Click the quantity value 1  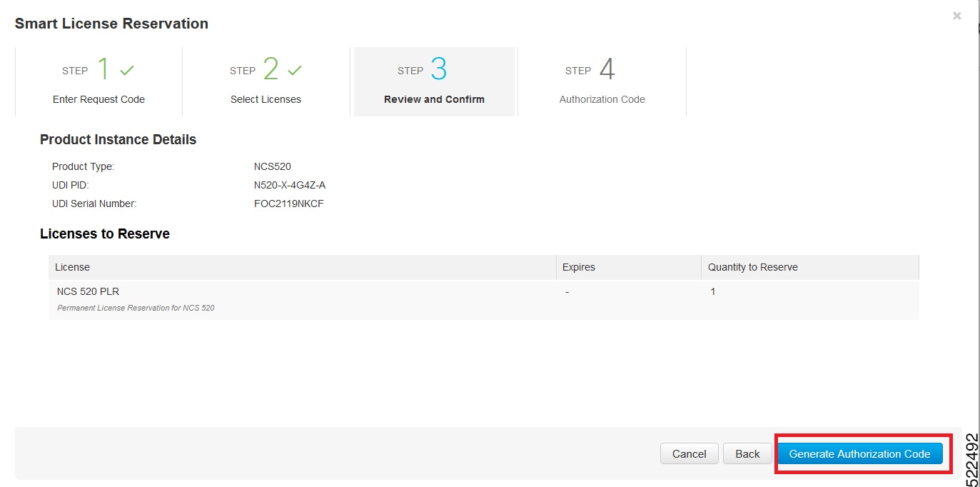point(712,291)
